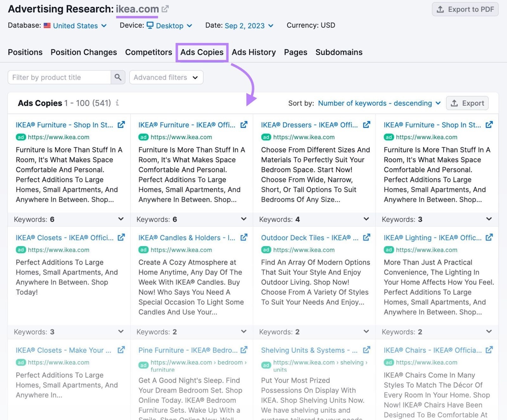Screen dimensions: 507x420
Task: Switch to the Competitors tab
Action: point(148,52)
